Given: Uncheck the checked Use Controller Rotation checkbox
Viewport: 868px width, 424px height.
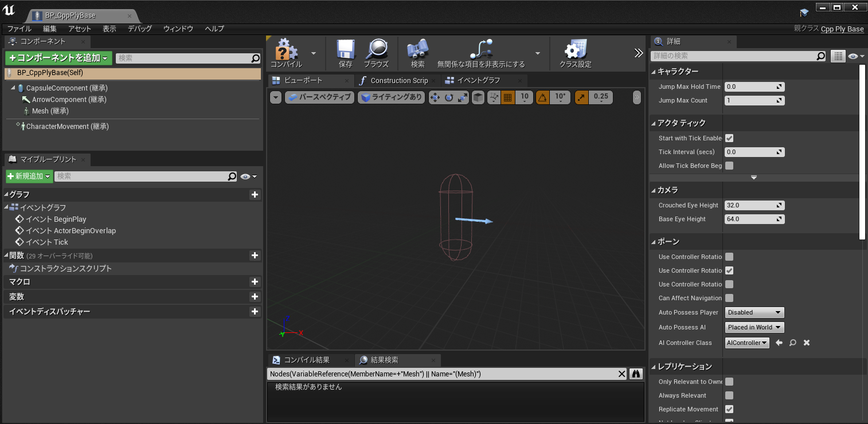Looking at the screenshot, I should (729, 270).
